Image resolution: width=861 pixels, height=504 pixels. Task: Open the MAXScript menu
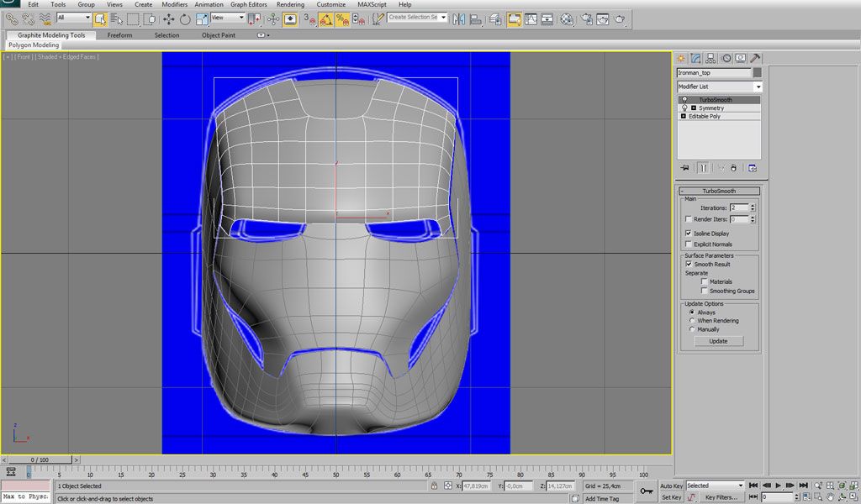(x=372, y=4)
